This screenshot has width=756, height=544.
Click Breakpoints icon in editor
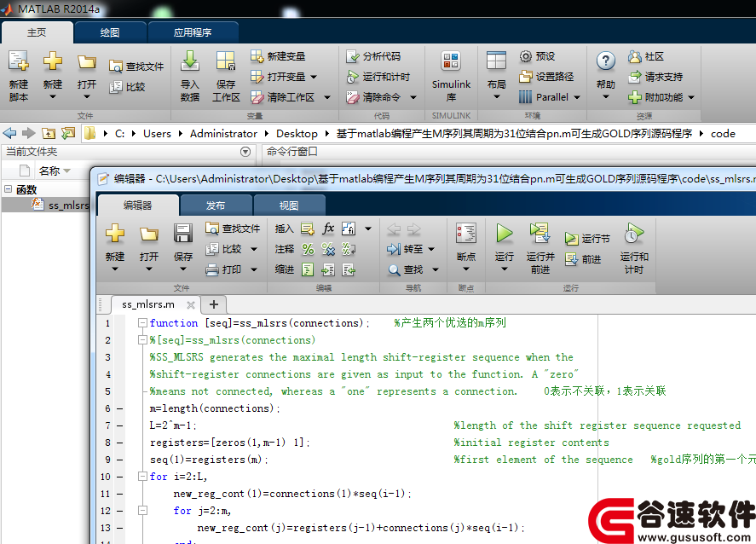point(466,234)
